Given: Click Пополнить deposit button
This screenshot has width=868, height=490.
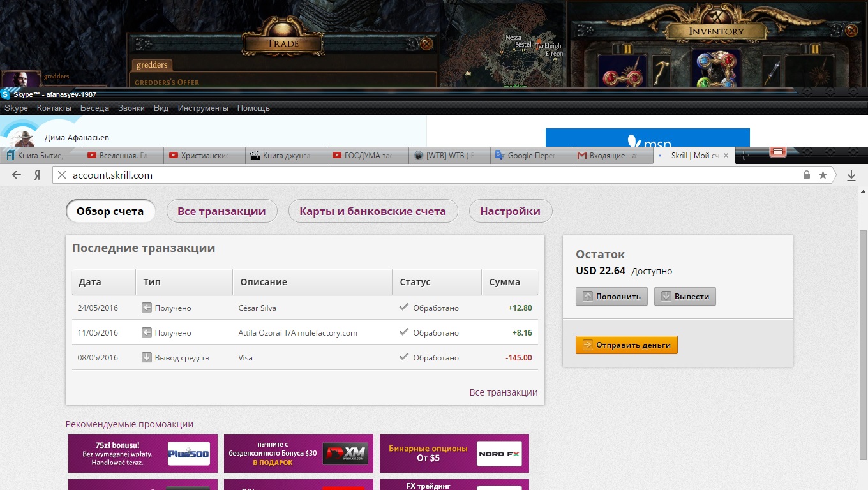Looking at the screenshot, I should [612, 296].
